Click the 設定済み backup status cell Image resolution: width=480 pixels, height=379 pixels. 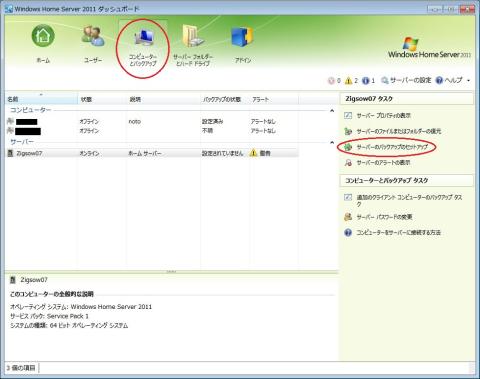[212, 122]
